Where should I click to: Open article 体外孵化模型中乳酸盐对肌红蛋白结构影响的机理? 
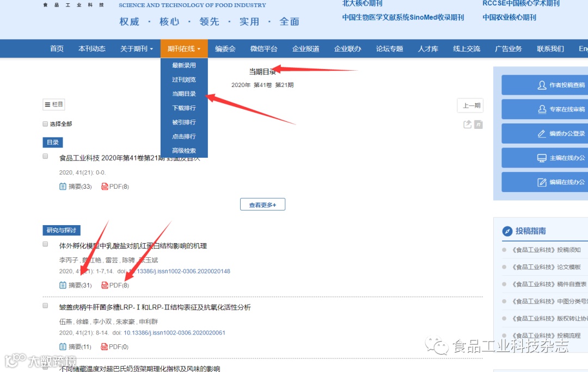pos(133,246)
